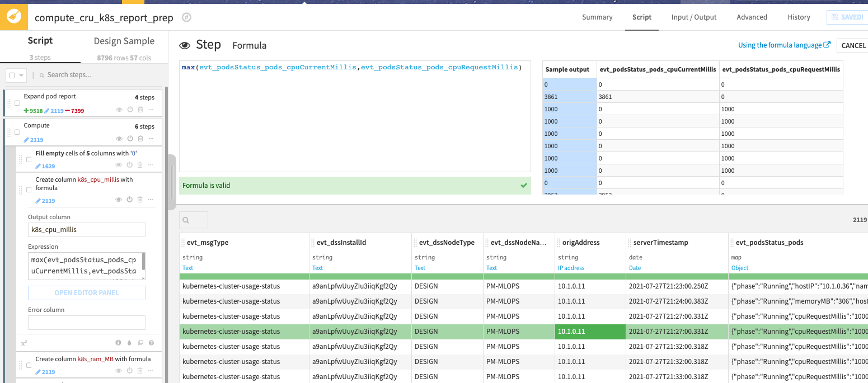
Task: Tick the Fill empty cells step checkbox
Action: pos(29,159)
